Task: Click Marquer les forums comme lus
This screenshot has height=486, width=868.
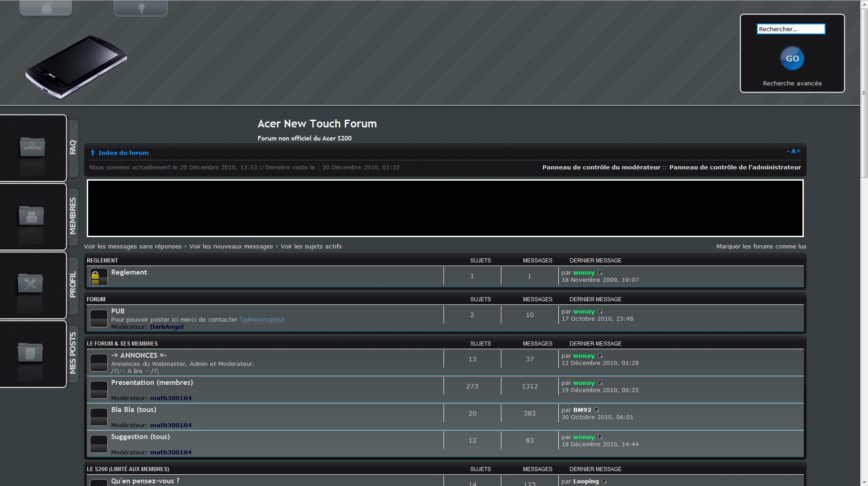Action: [x=761, y=247]
